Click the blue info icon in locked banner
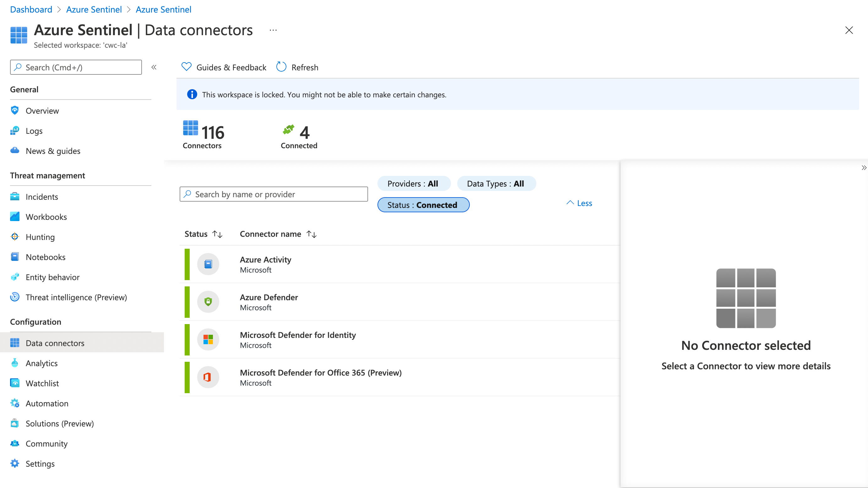Image resolution: width=868 pixels, height=488 pixels. [x=192, y=94]
